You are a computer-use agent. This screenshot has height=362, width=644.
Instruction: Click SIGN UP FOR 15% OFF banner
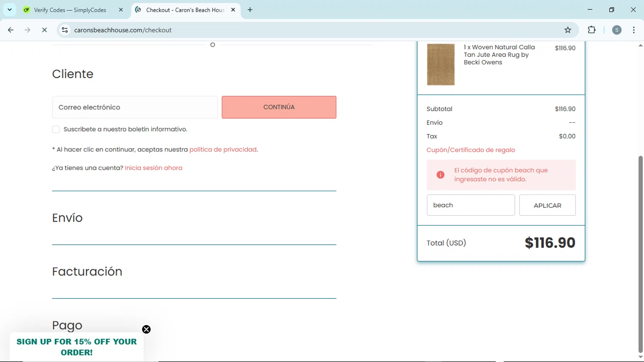[x=76, y=347]
